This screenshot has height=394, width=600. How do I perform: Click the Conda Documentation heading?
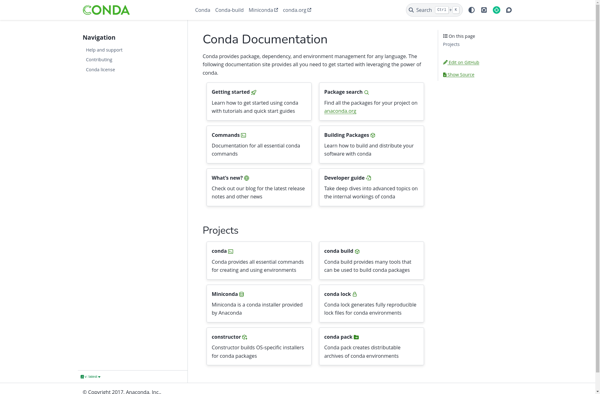click(x=265, y=39)
